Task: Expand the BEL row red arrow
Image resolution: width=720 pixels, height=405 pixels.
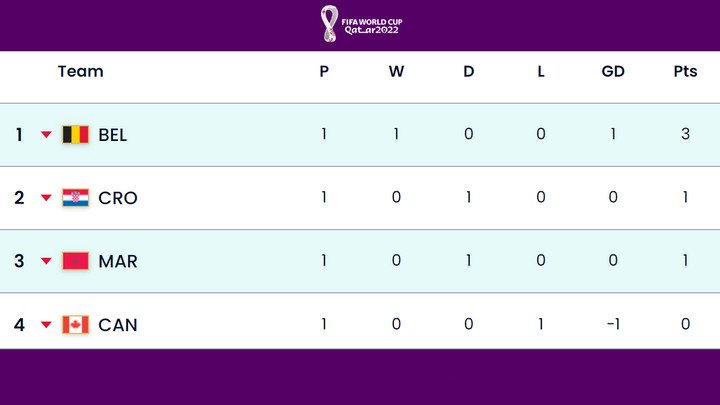Action: pos(46,135)
